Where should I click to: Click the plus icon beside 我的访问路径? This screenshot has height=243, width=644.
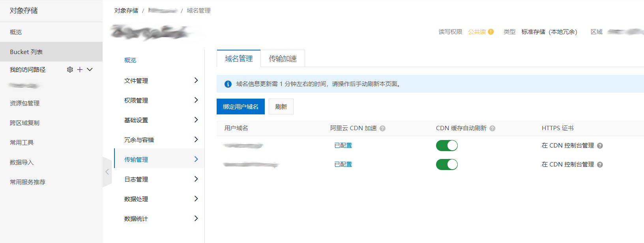click(80, 69)
